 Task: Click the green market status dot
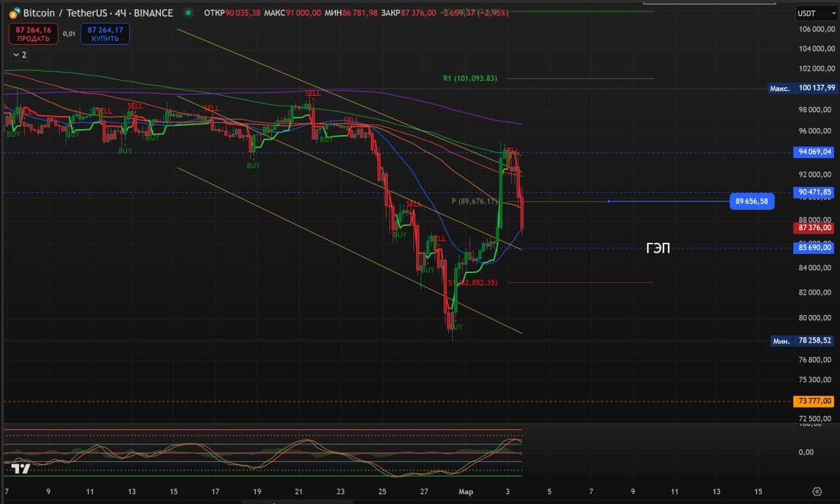189,13
